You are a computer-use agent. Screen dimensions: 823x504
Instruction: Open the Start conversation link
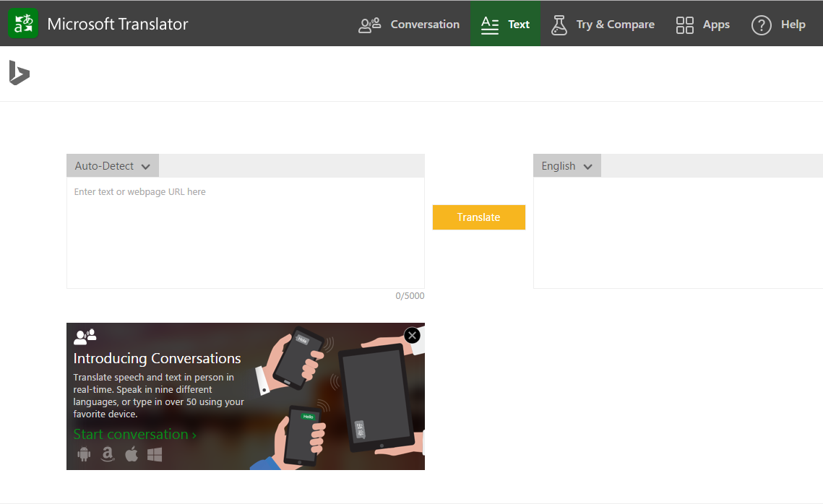pyautogui.click(x=135, y=434)
